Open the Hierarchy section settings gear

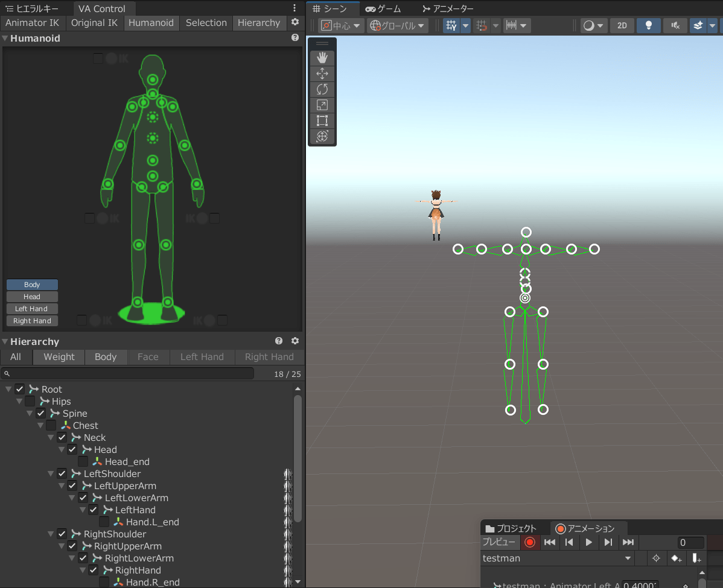tap(295, 341)
